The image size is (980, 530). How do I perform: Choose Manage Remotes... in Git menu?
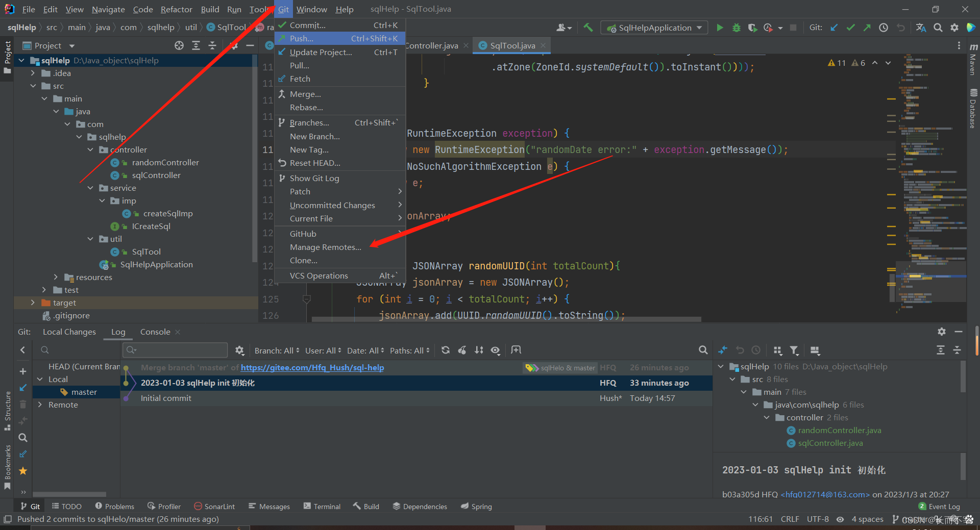340,247
